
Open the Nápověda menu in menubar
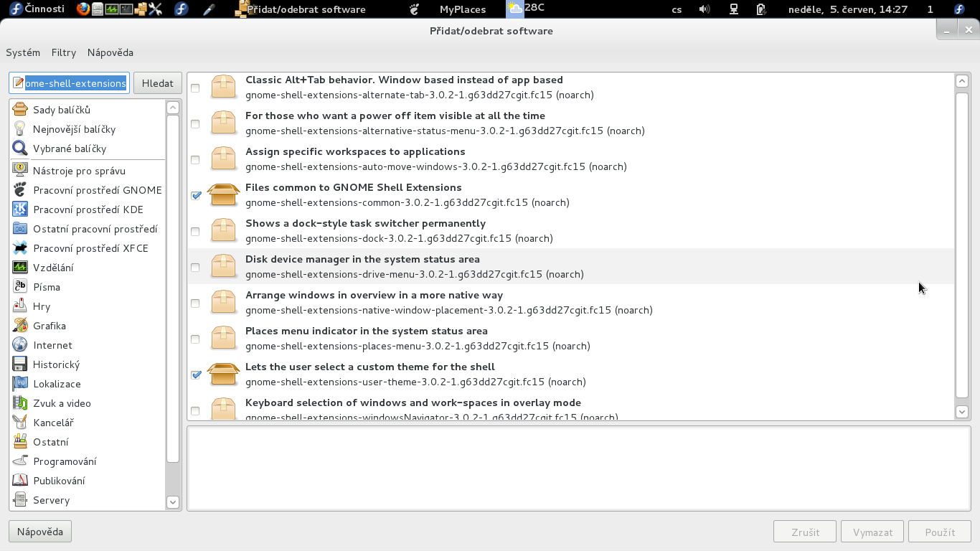pos(110,52)
